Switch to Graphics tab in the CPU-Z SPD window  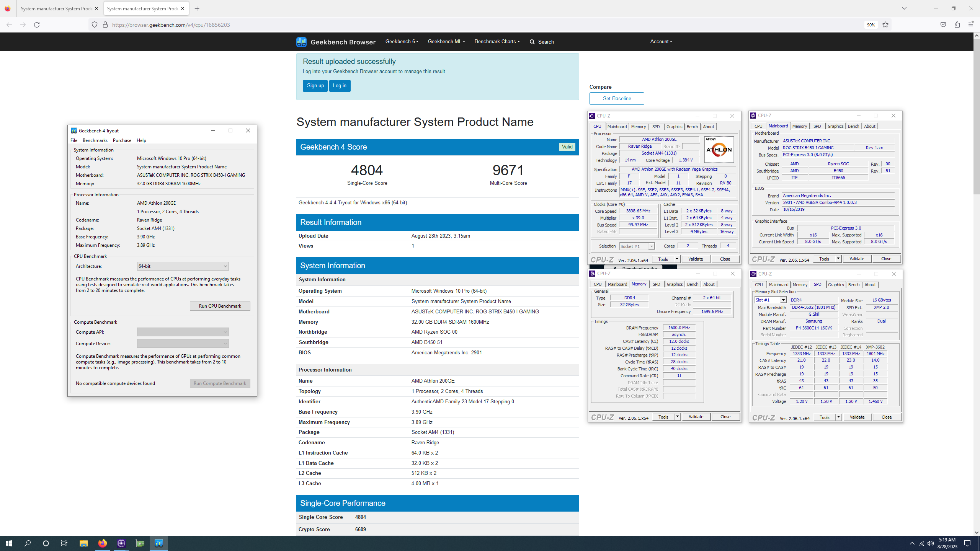(836, 285)
